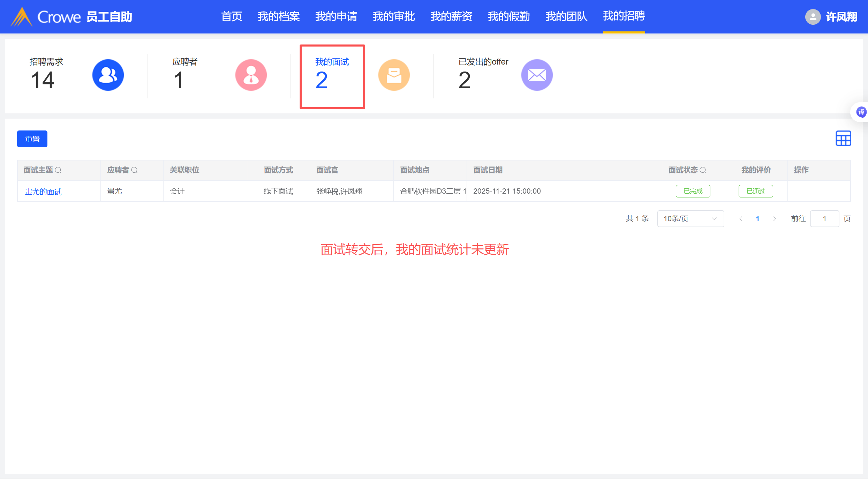This screenshot has height=479, width=868.
Task: Select the 我的面试 statistic card
Action: (x=332, y=76)
